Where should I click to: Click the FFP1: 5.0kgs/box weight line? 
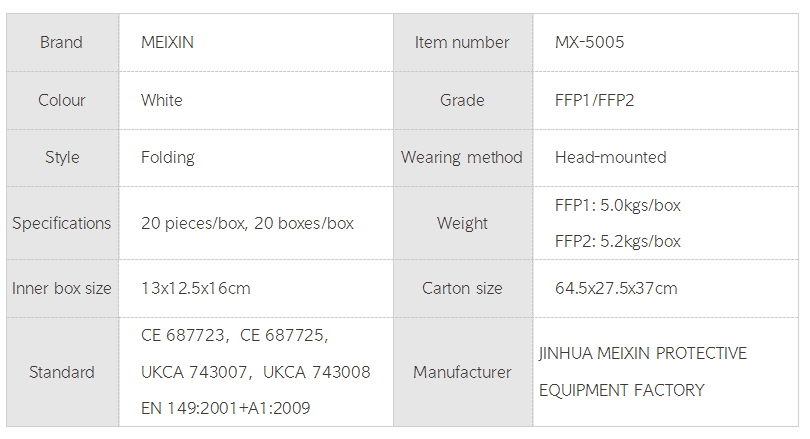point(618,205)
